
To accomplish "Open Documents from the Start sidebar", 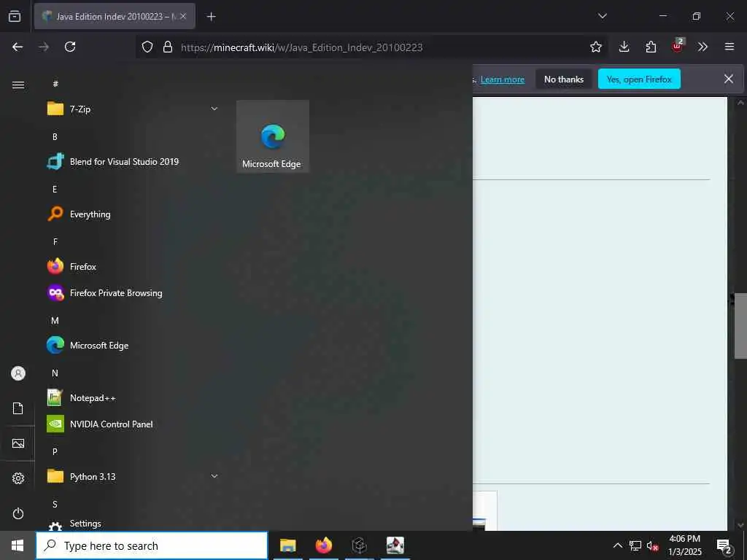I will 18,408.
